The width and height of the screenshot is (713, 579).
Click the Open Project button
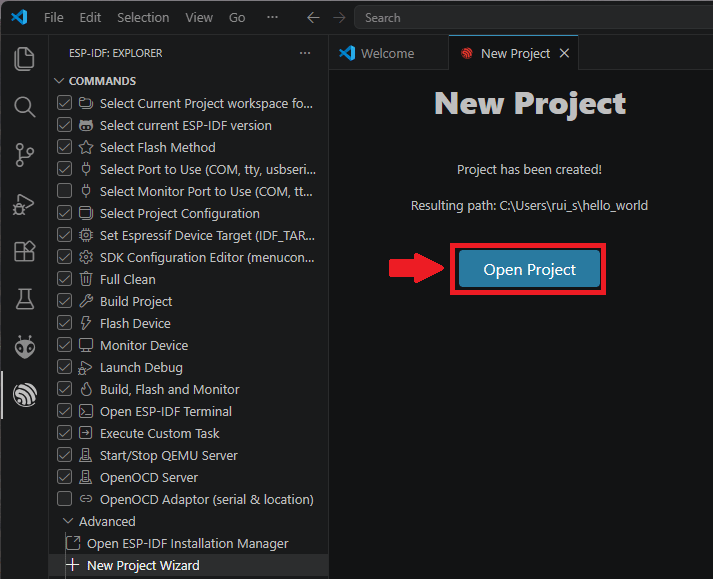[529, 269]
